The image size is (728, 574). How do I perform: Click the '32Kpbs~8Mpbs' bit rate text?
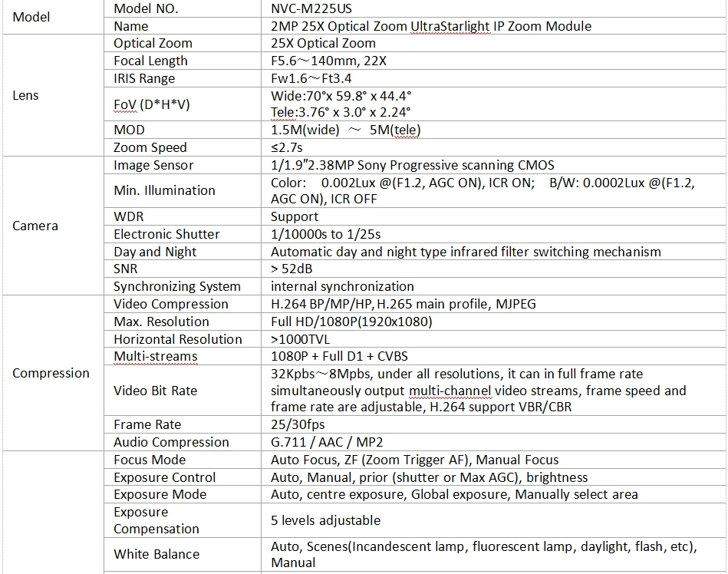[x=323, y=374]
